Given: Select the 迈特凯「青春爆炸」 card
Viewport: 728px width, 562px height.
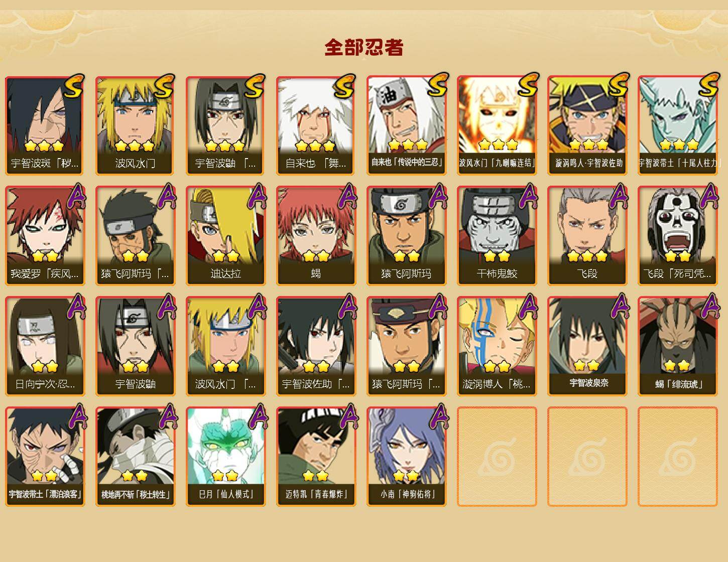Looking at the screenshot, I should pos(316,457).
